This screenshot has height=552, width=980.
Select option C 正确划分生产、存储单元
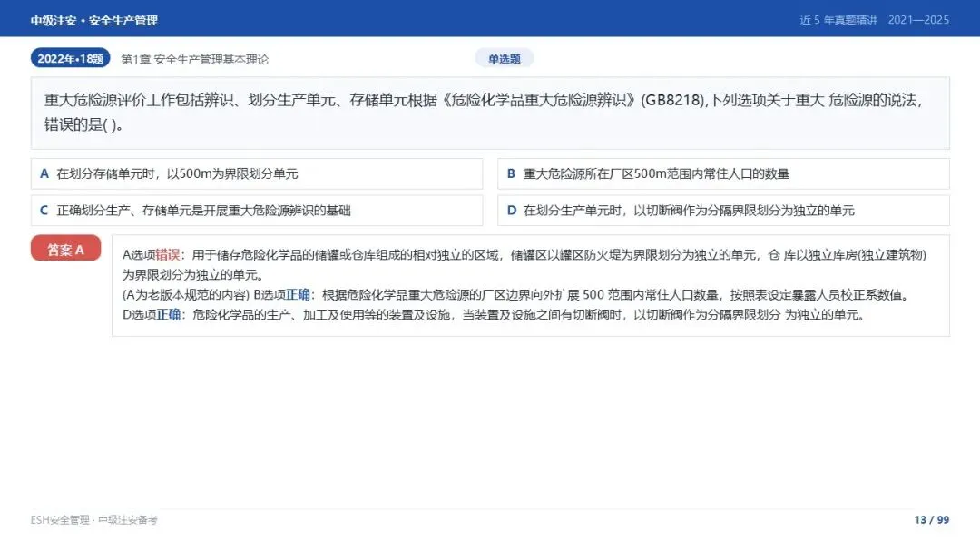point(257,211)
